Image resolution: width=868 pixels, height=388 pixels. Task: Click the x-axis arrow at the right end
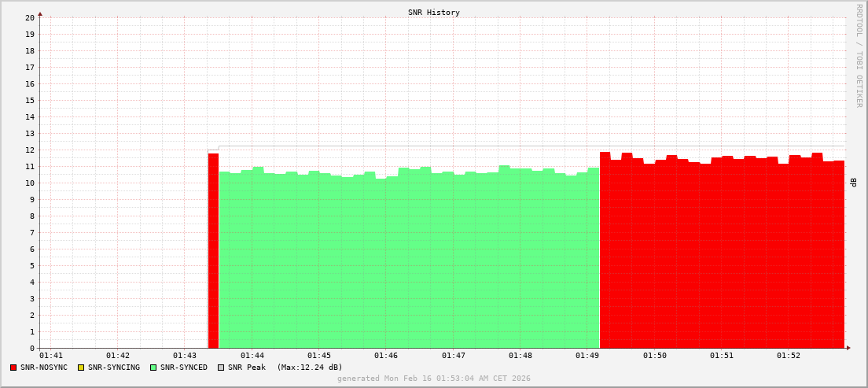click(848, 348)
